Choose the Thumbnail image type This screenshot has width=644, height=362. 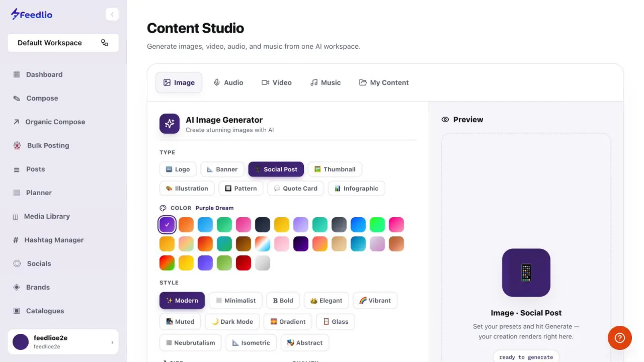[335, 169]
